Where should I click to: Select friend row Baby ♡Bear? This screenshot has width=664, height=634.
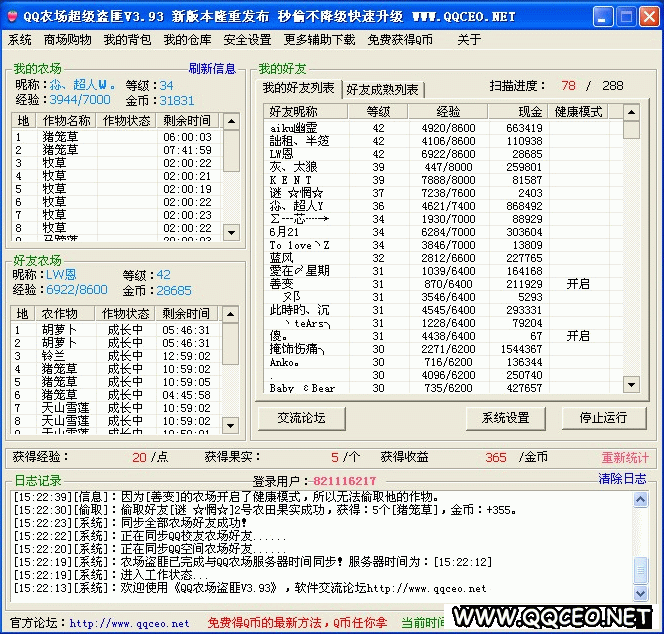tap(443, 388)
